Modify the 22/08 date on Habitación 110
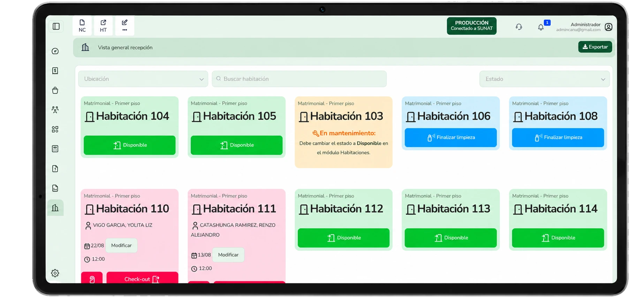The width and height of the screenshot is (644, 297). pyautogui.click(x=121, y=245)
